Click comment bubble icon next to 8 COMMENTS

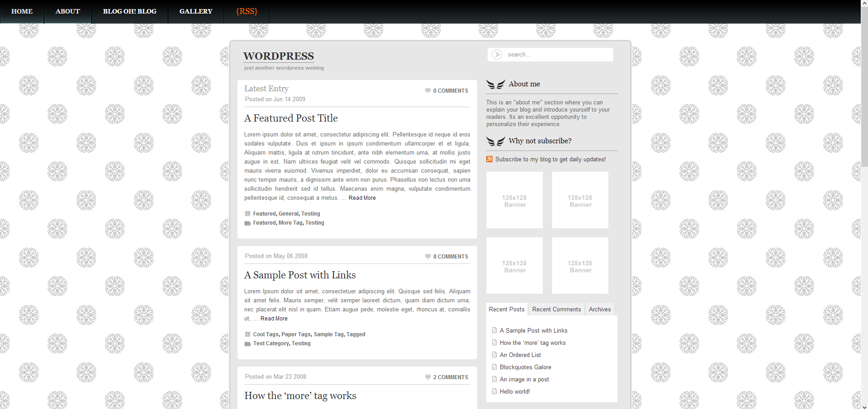pos(428,256)
